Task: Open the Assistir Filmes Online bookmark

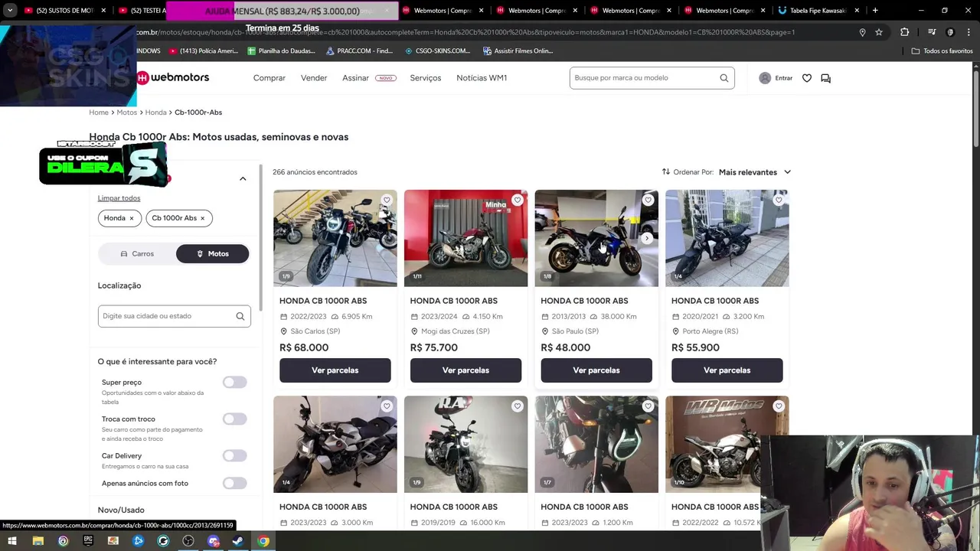Action: [518, 51]
